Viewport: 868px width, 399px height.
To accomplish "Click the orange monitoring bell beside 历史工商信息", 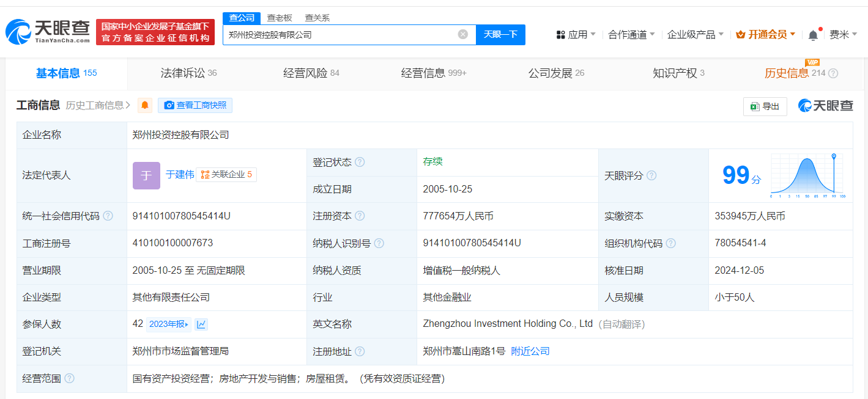I will tap(145, 106).
